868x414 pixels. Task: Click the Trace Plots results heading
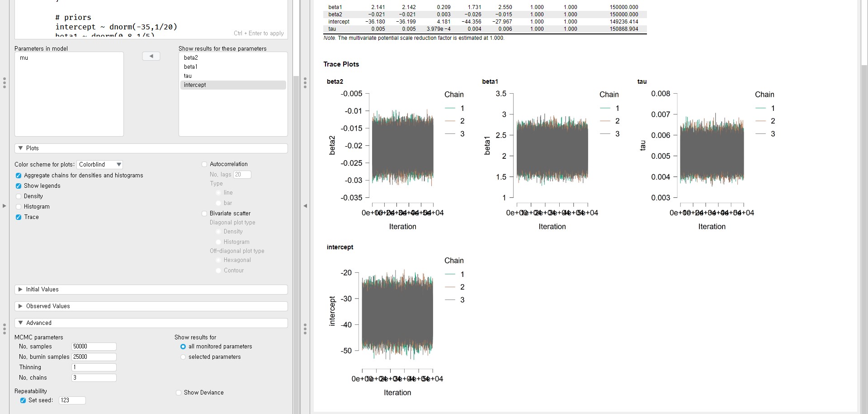coord(341,64)
